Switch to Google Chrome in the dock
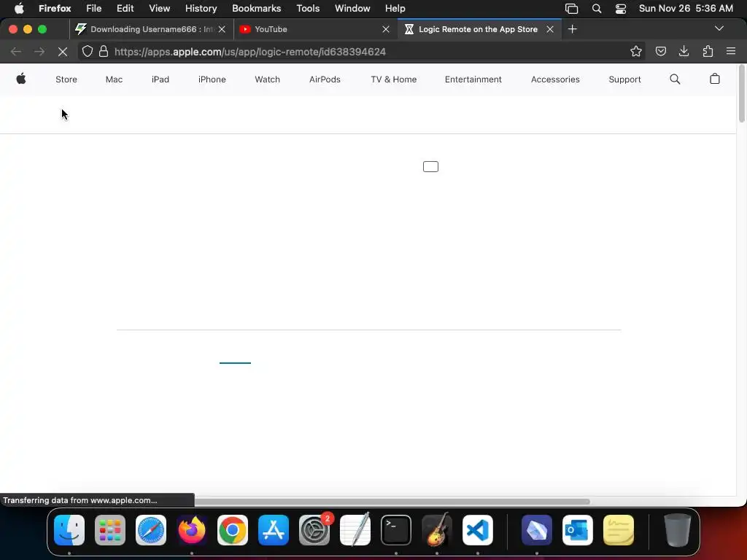This screenshot has height=560, width=747. (x=233, y=530)
